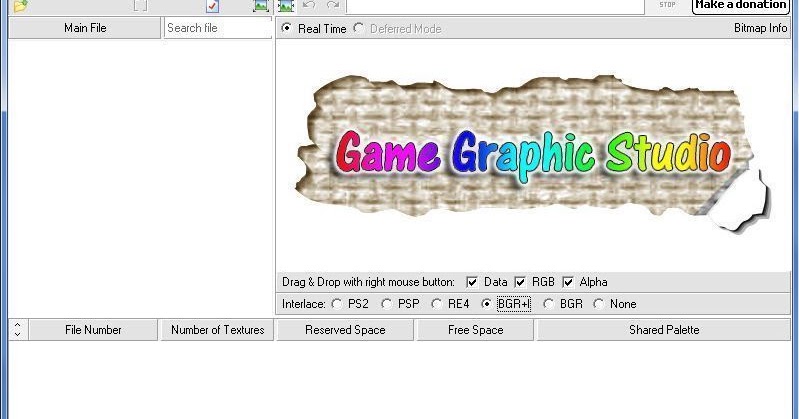
Task: Click the blank document icon in toolbar
Action: tap(140, 6)
